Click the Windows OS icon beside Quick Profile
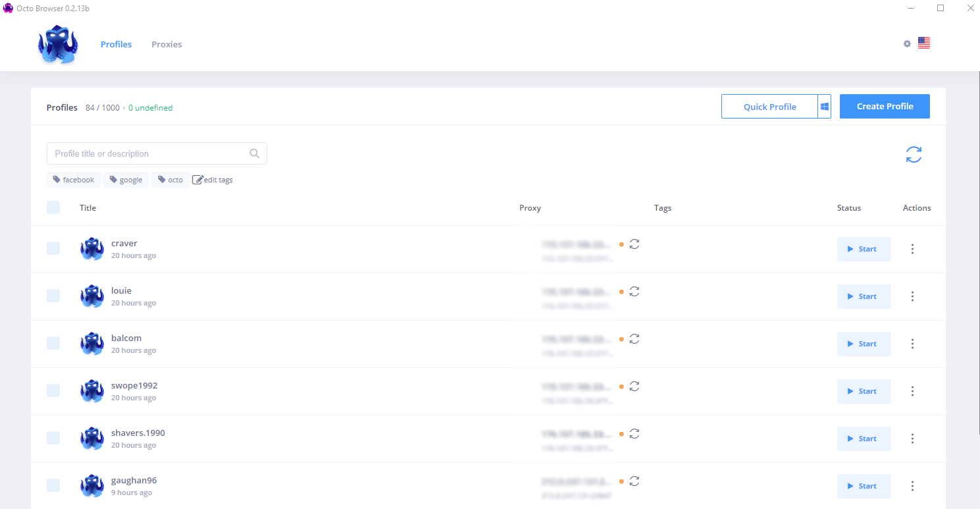Viewport: 980px width, 509px height. click(825, 107)
